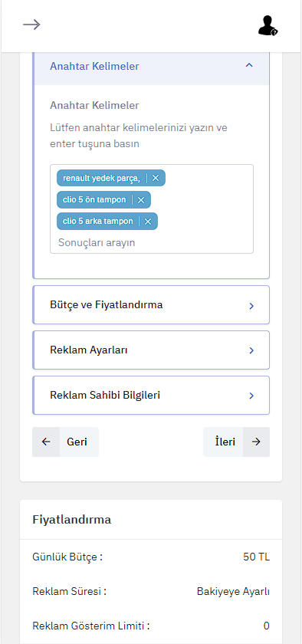302x644 pixels.
Task: Expand Bütçe ve Fiyatlandırma via its chevron
Action: coord(251,306)
